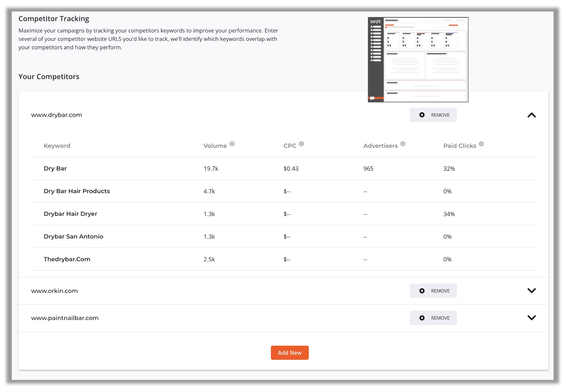Remove the www.paintnailbar.com competitor
566x392 pixels.
coord(433,318)
